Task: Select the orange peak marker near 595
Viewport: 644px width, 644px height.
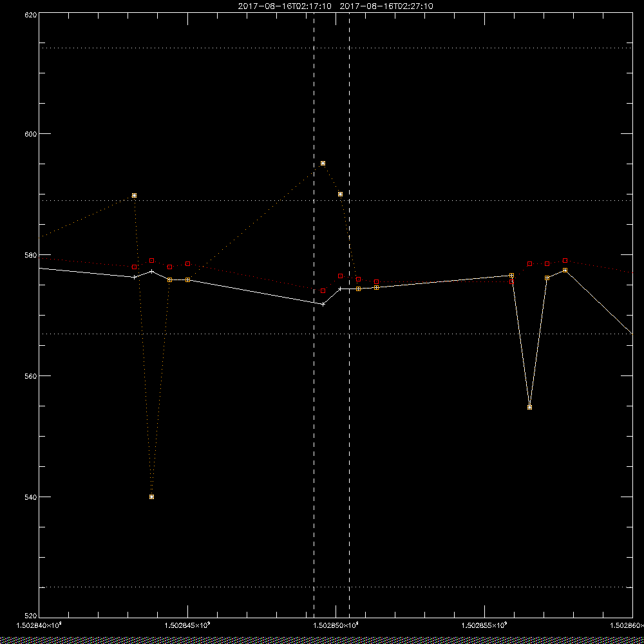Action: tap(323, 164)
